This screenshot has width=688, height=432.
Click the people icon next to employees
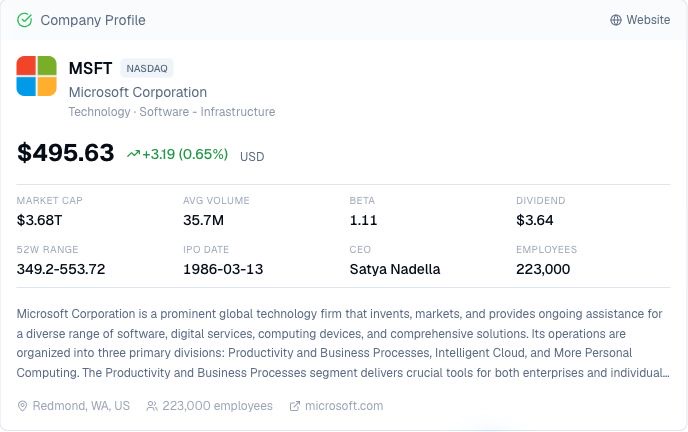[152, 406]
